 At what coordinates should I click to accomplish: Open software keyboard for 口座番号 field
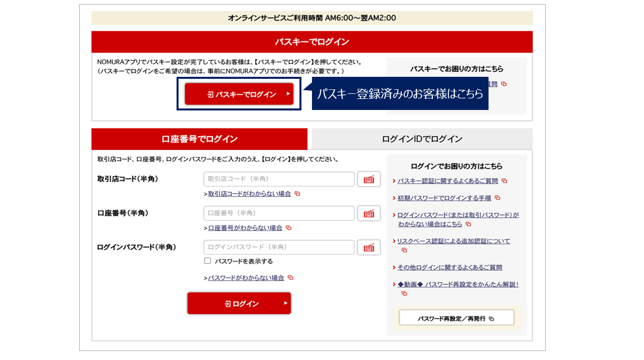coord(369,213)
